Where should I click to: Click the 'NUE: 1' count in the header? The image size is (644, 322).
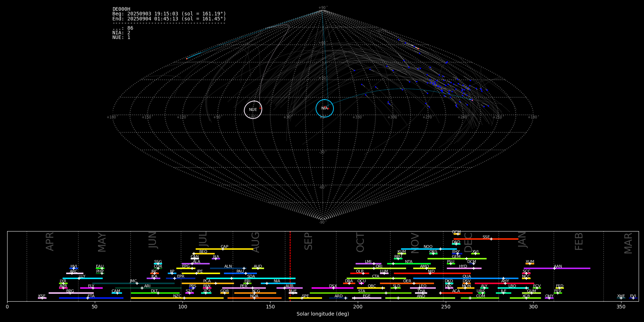click(121, 37)
